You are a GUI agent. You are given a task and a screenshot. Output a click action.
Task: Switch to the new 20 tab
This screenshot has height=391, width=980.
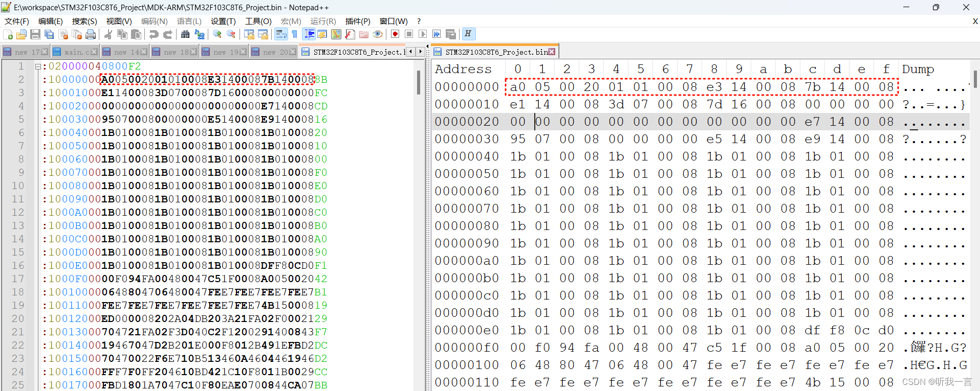[274, 52]
